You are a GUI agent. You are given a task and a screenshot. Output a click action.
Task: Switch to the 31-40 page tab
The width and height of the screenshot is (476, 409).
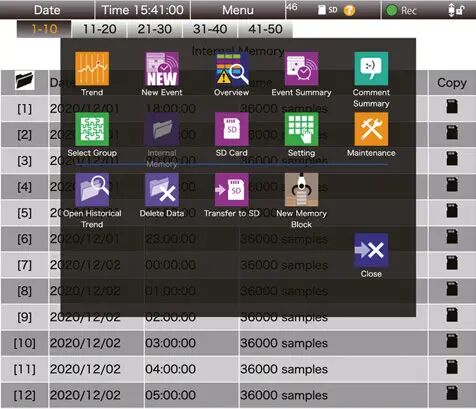point(210,29)
